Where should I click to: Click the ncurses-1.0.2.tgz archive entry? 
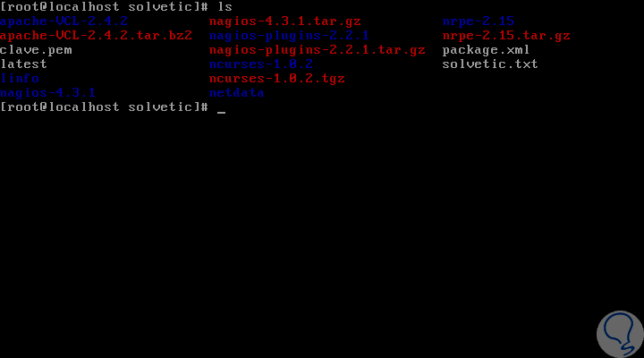tap(276, 79)
